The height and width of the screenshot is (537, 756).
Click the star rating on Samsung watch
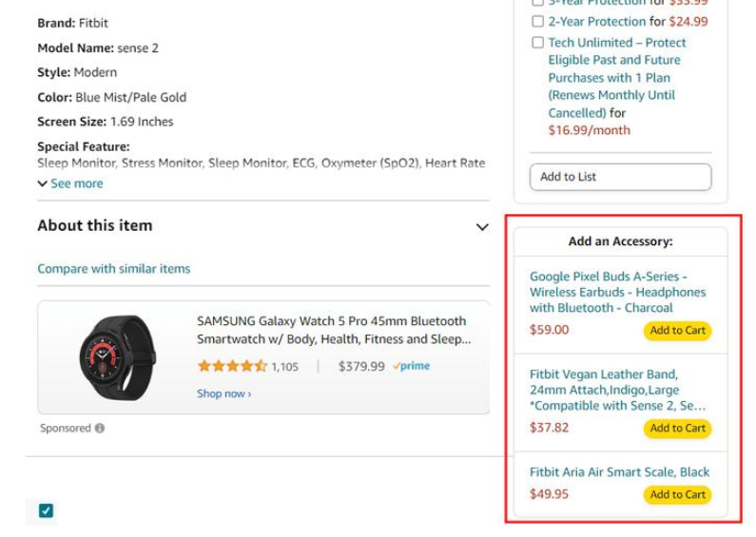click(232, 366)
